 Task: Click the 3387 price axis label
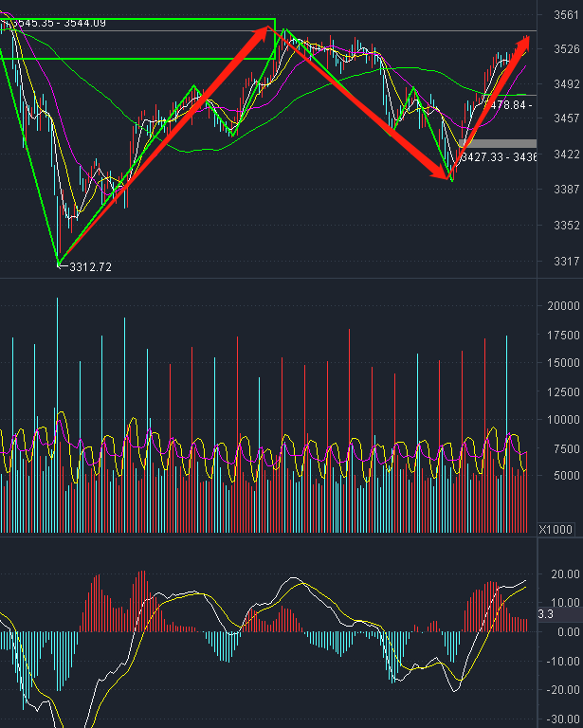[566, 189]
